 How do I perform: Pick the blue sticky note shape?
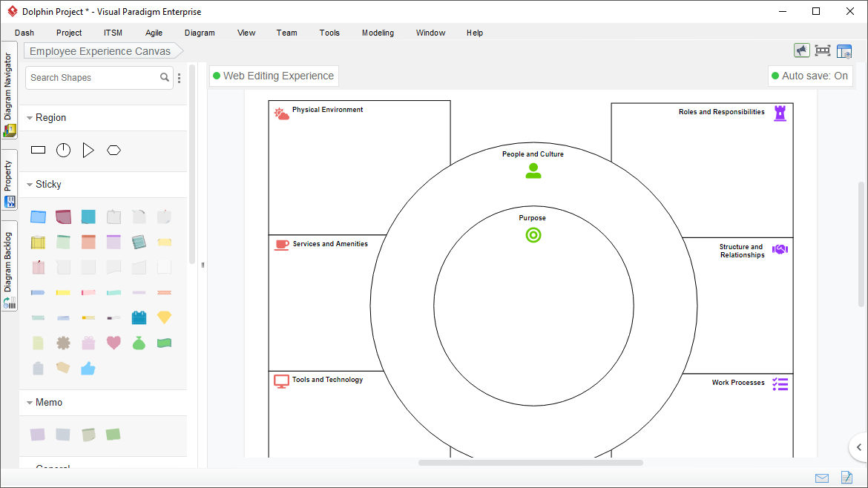[38, 217]
